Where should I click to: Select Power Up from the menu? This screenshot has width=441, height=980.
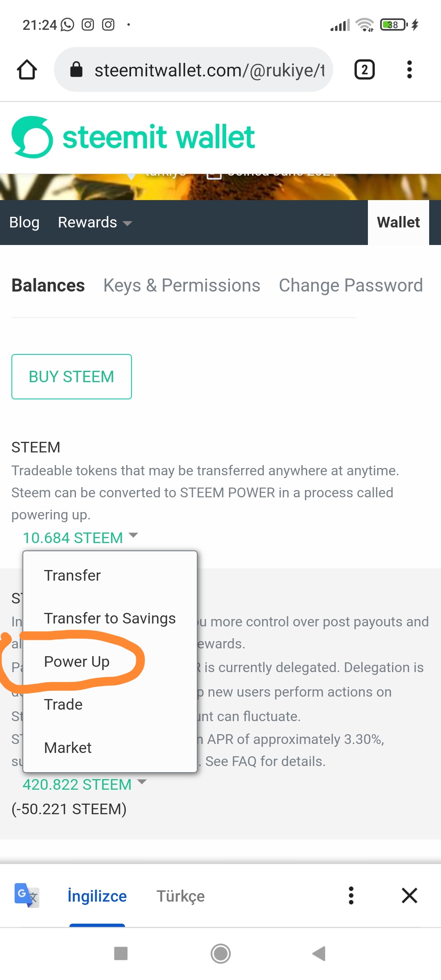tap(77, 661)
